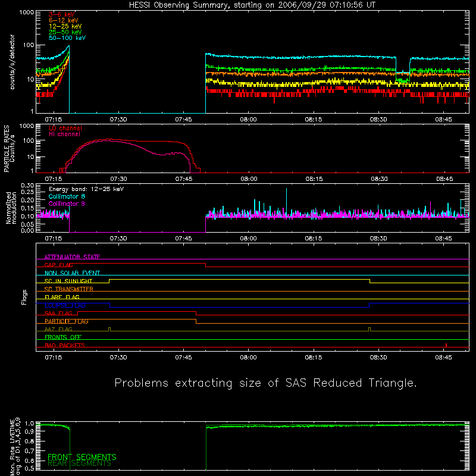Screen dimensions: 476x476
Task: Click the 08:00 tick under the counts plot
Action: coord(248,120)
